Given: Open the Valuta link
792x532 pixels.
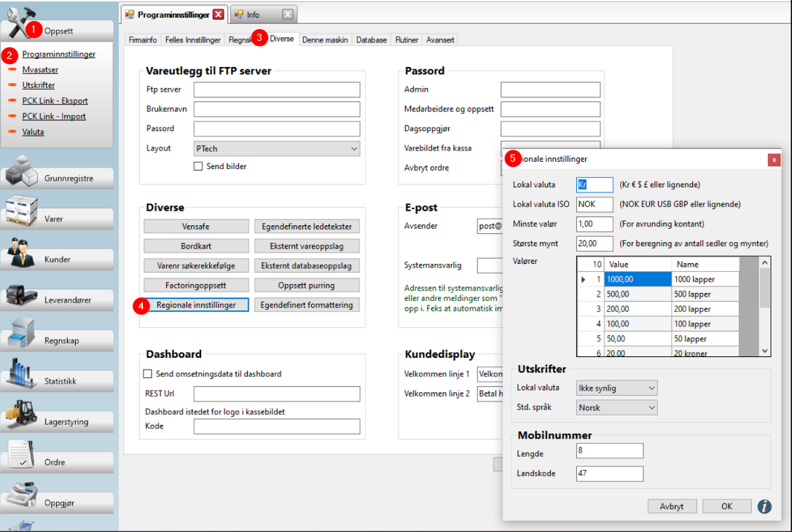Looking at the screenshot, I should (x=33, y=132).
